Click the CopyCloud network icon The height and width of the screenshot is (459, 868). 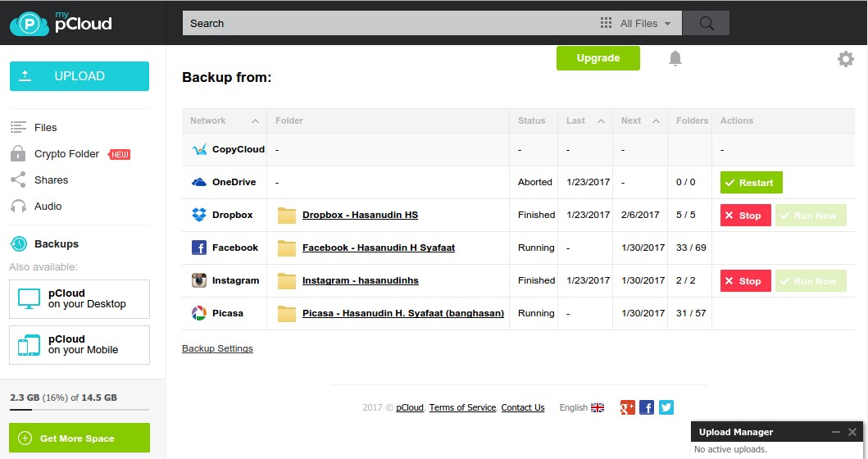[198, 149]
